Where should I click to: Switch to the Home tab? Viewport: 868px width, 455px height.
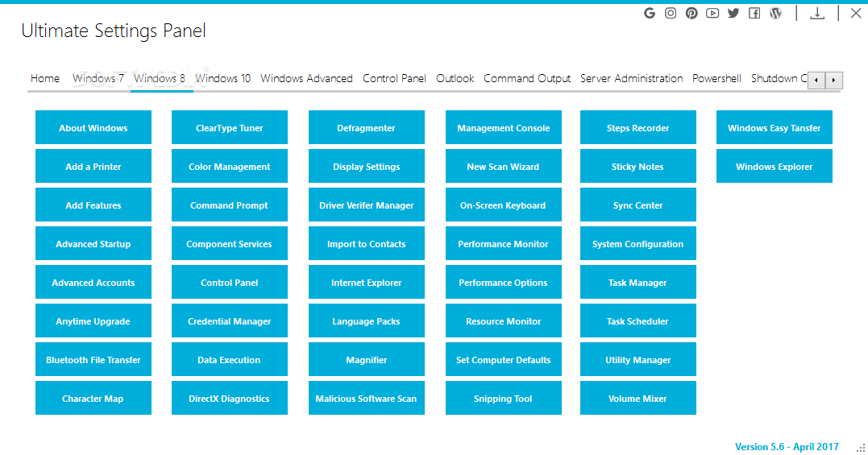click(x=45, y=78)
